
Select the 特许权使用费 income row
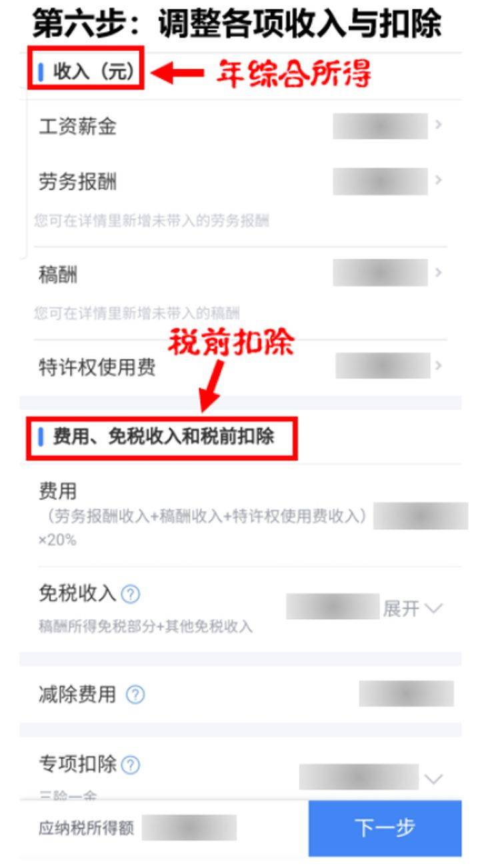pos(241,366)
